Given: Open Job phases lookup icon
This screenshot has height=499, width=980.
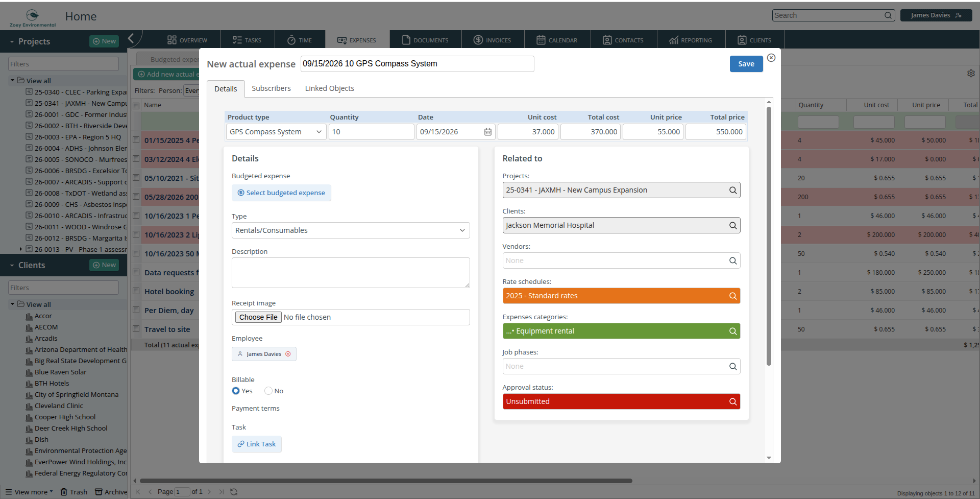Looking at the screenshot, I should coord(733,366).
